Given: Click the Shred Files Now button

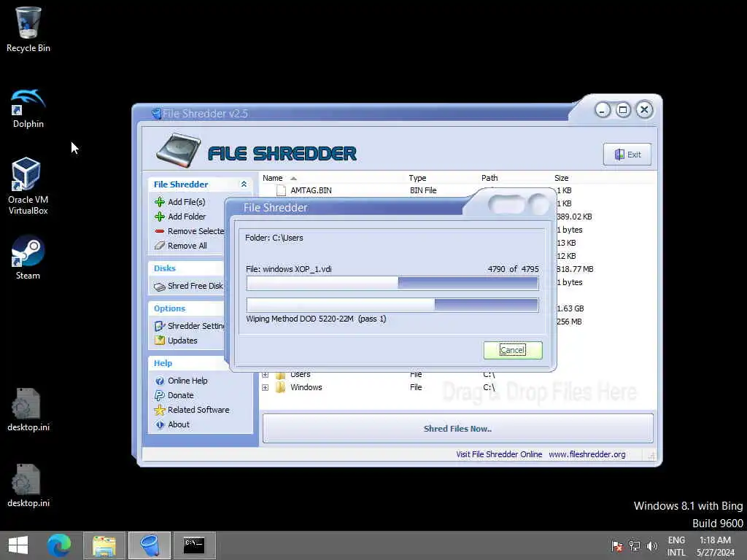Looking at the screenshot, I should (457, 429).
